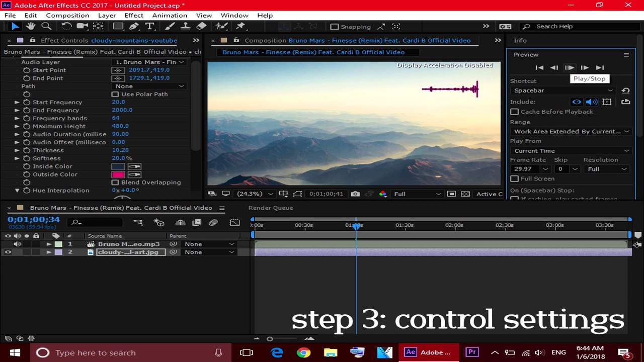This screenshot has height=362, width=644.
Task: Toggle transparency grid in composition viewer
Action: coord(465,194)
